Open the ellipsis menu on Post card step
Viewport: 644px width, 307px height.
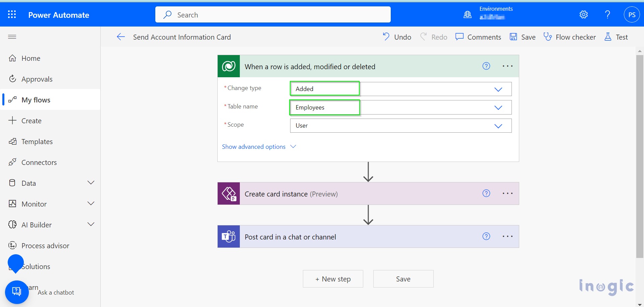click(x=507, y=236)
